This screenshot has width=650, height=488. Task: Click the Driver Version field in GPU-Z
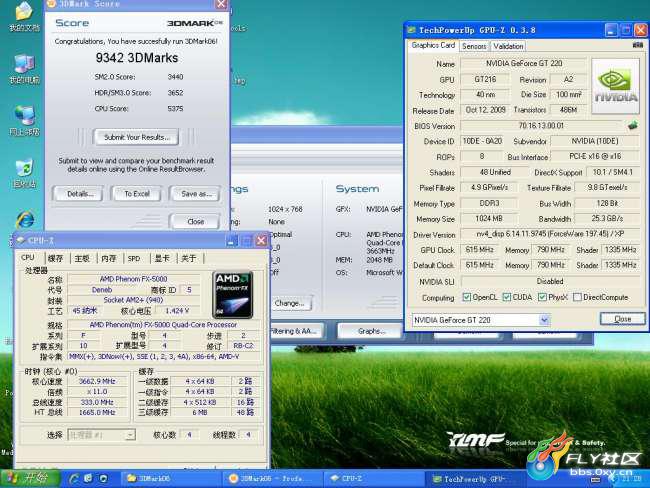[550, 234]
